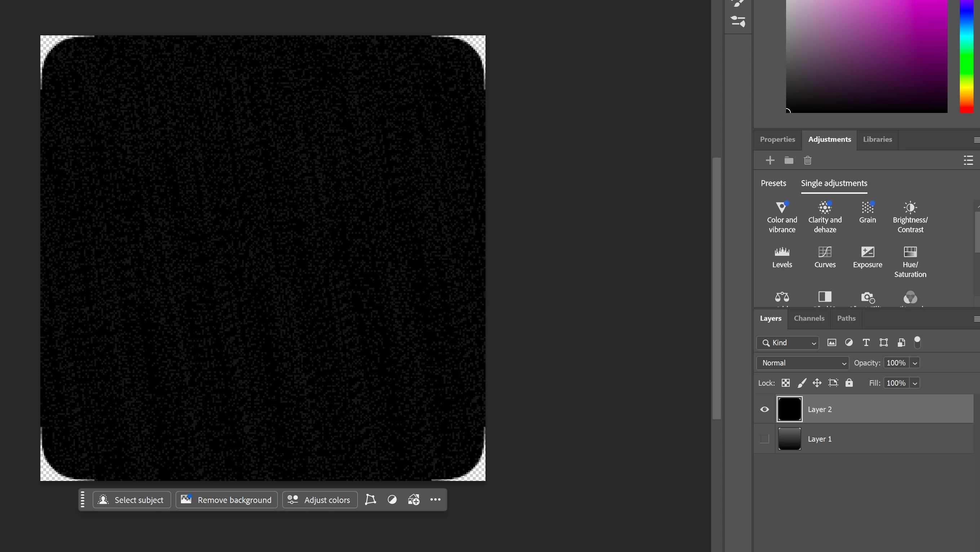The height and width of the screenshot is (552, 980).
Task: Show Layer 1 visibility box
Action: click(764, 439)
